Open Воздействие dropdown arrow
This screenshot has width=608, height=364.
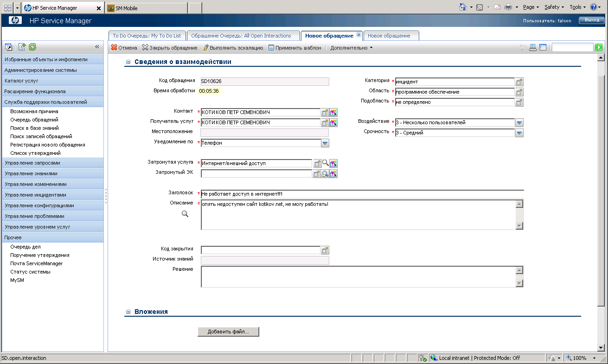[x=519, y=122]
